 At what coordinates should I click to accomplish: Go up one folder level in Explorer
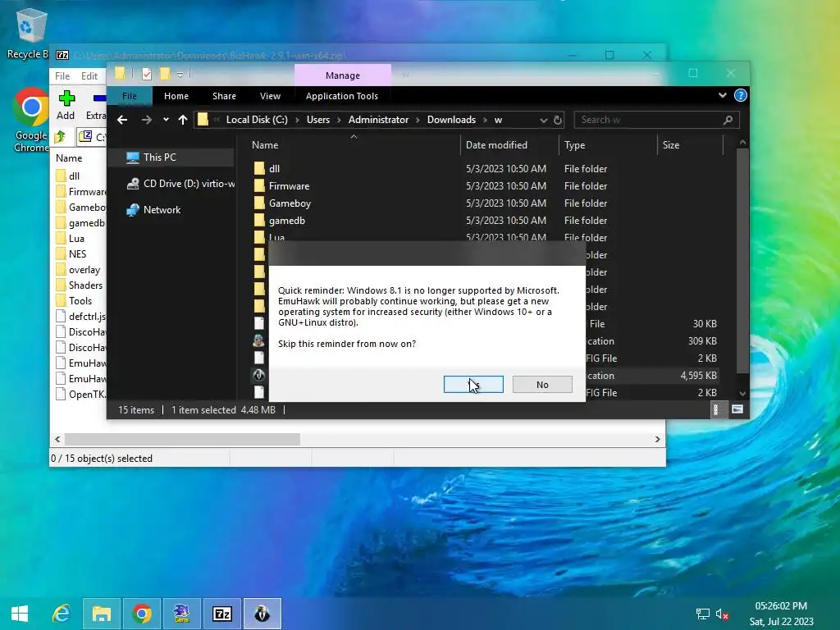183,120
